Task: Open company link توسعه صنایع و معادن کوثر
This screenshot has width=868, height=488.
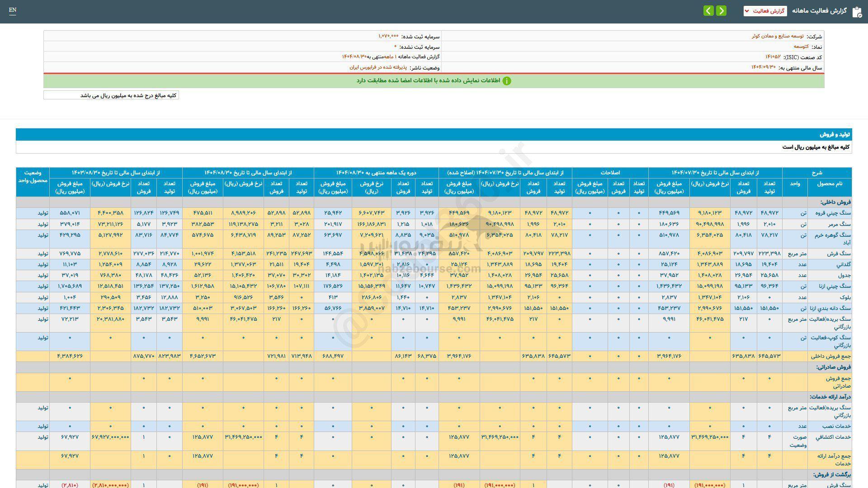Action: coord(778,36)
